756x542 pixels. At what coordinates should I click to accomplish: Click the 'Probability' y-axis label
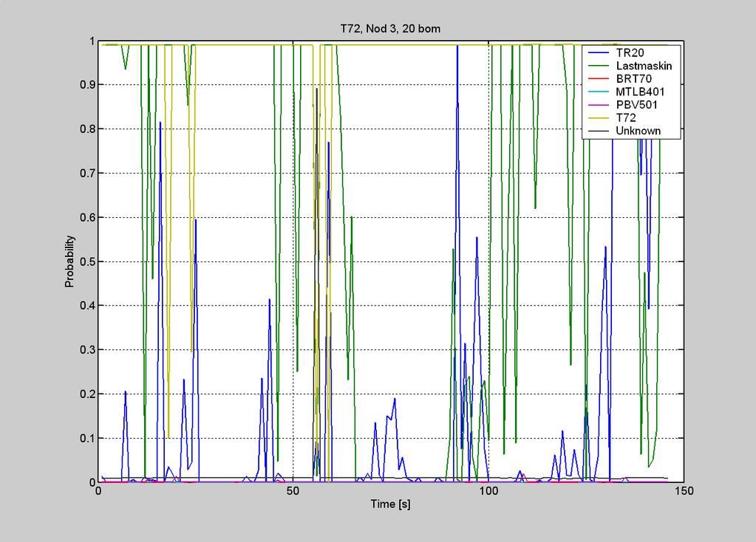point(70,261)
